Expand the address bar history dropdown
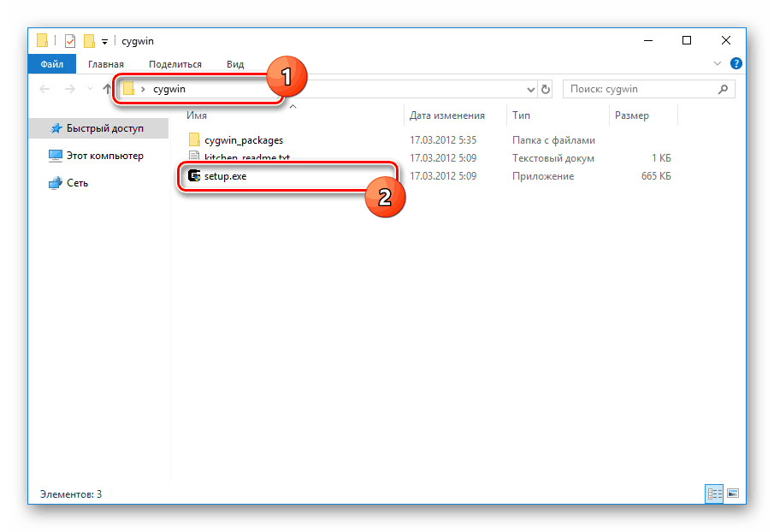 (530, 89)
